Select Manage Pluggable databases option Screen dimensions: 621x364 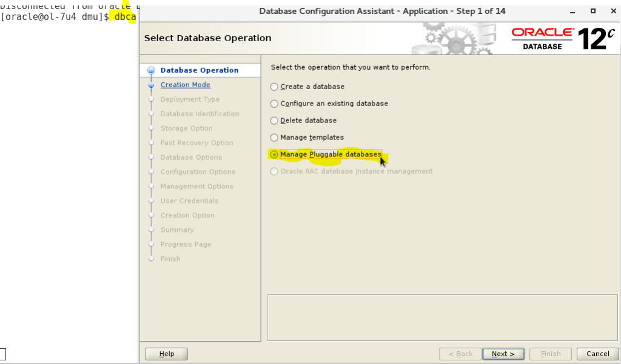coord(274,154)
